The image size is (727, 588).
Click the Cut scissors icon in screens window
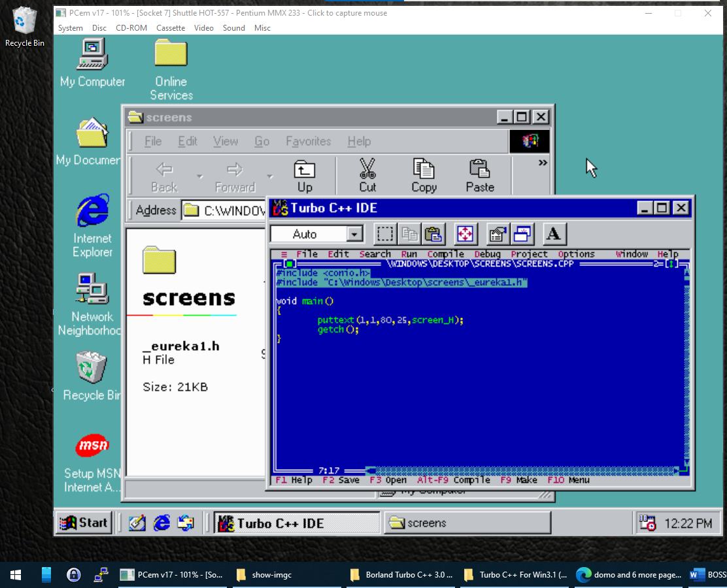(x=367, y=175)
